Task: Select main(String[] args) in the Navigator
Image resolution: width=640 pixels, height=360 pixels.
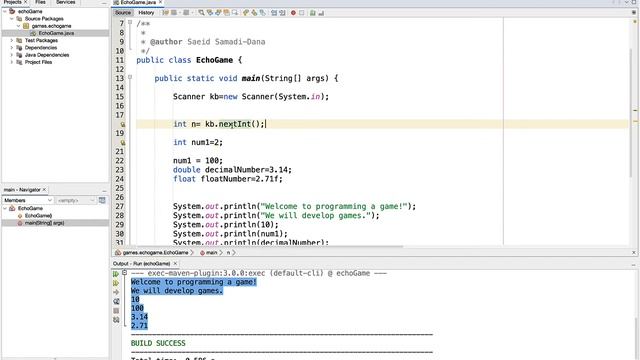Action: click(44, 223)
